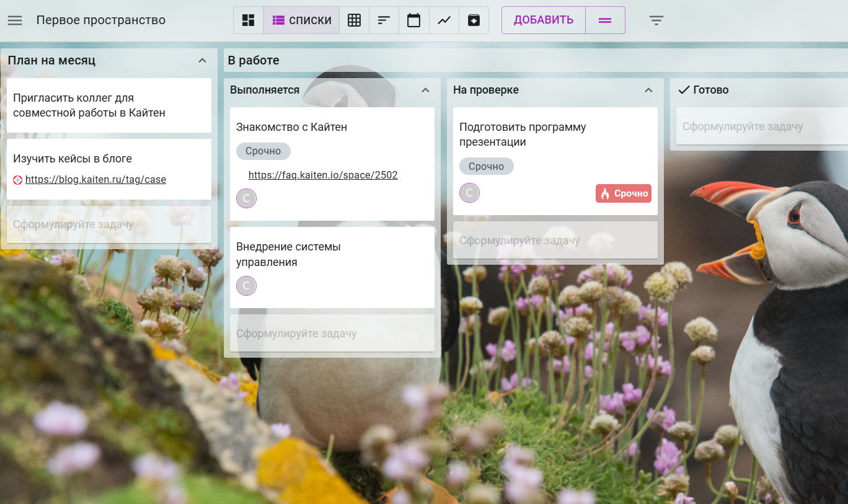Click assignee avatar on Знакомство с Кайтен card
This screenshot has height=504, width=848.
coord(246,198)
